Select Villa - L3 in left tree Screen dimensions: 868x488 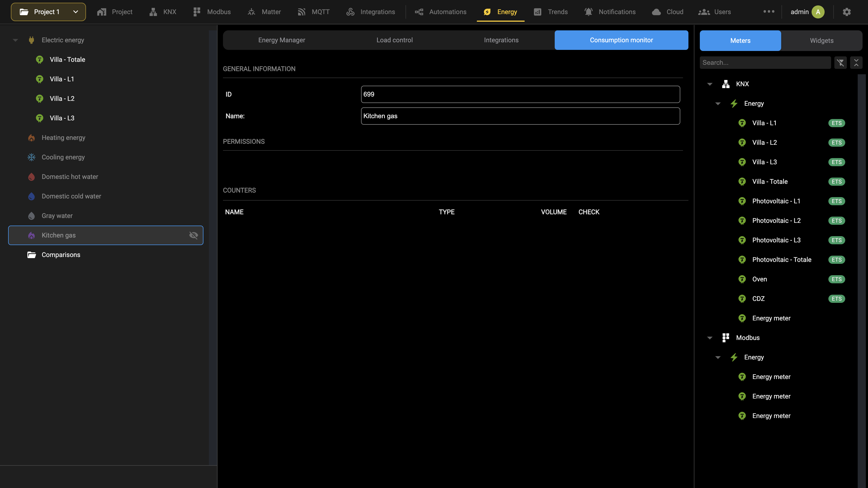[x=62, y=118]
